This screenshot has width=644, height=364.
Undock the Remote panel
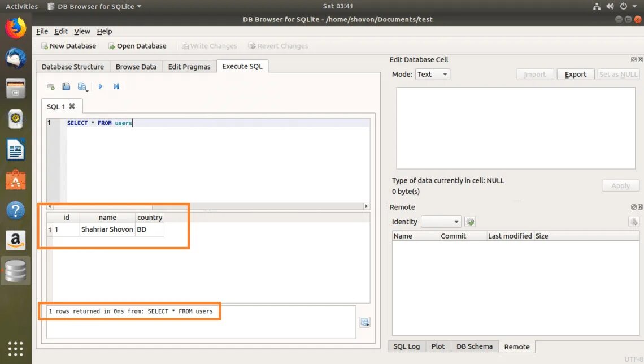(633, 207)
